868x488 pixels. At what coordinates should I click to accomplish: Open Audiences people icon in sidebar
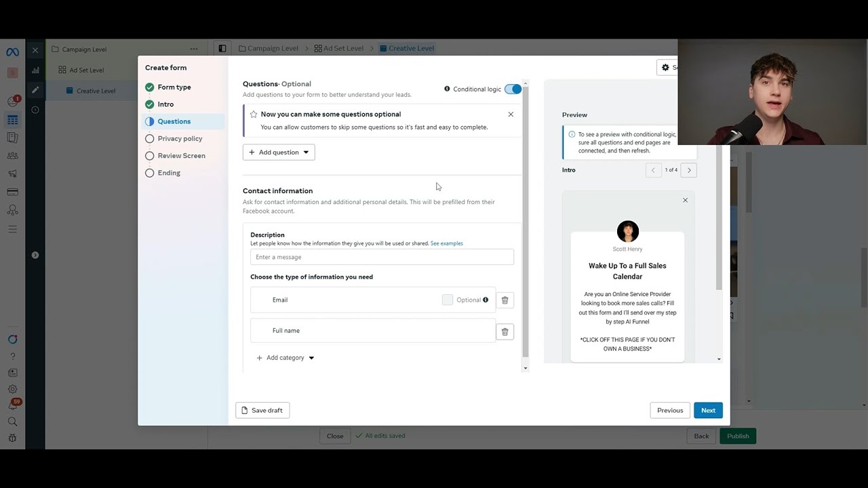[12, 156]
